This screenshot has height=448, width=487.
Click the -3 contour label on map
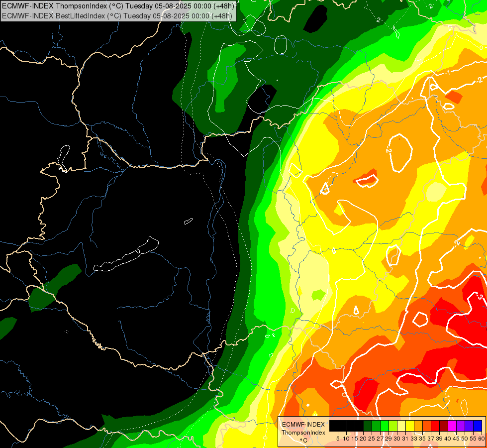coord(480,296)
